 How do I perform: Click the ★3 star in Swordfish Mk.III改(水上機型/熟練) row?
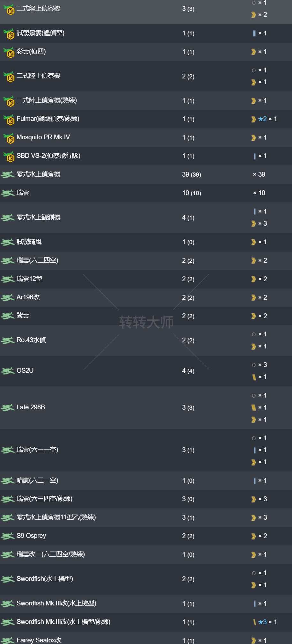click(x=263, y=622)
